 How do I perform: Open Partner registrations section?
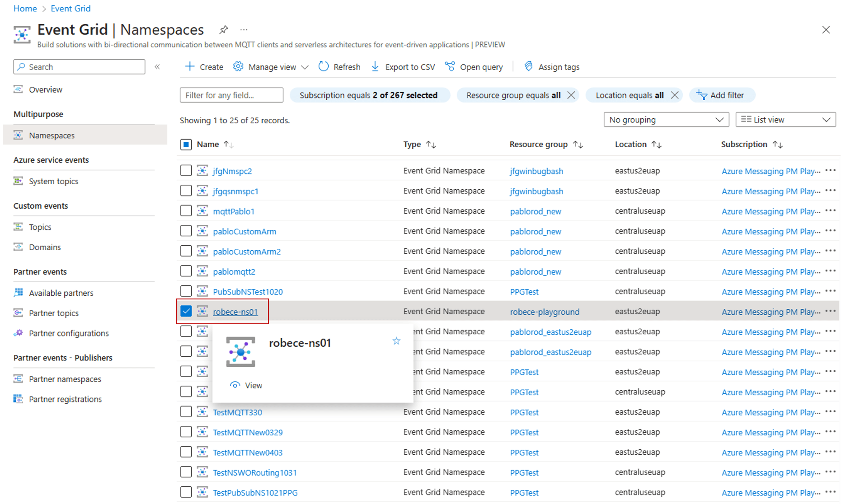pos(65,399)
